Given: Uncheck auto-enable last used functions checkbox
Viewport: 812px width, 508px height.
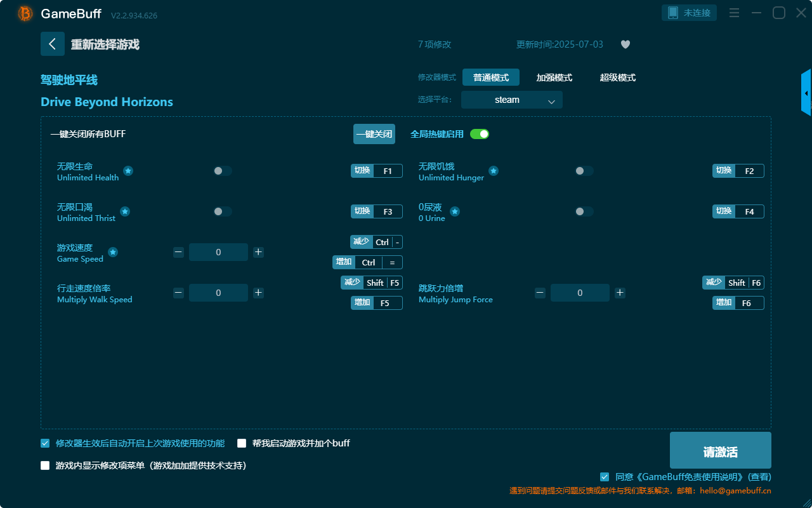Looking at the screenshot, I should click(45, 443).
